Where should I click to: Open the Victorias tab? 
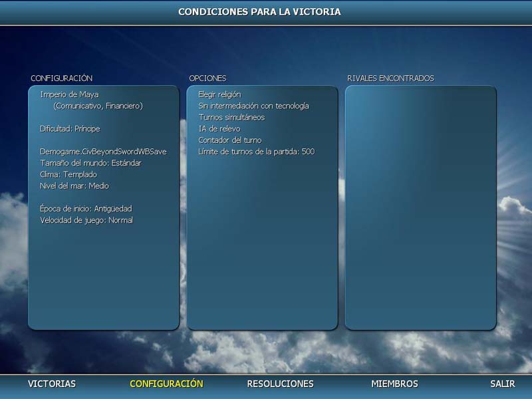(x=52, y=384)
